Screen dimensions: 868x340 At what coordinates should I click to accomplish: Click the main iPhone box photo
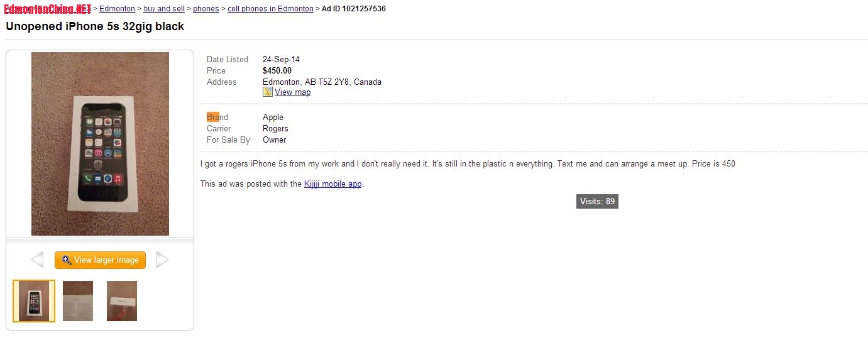click(x=100, y=144)
